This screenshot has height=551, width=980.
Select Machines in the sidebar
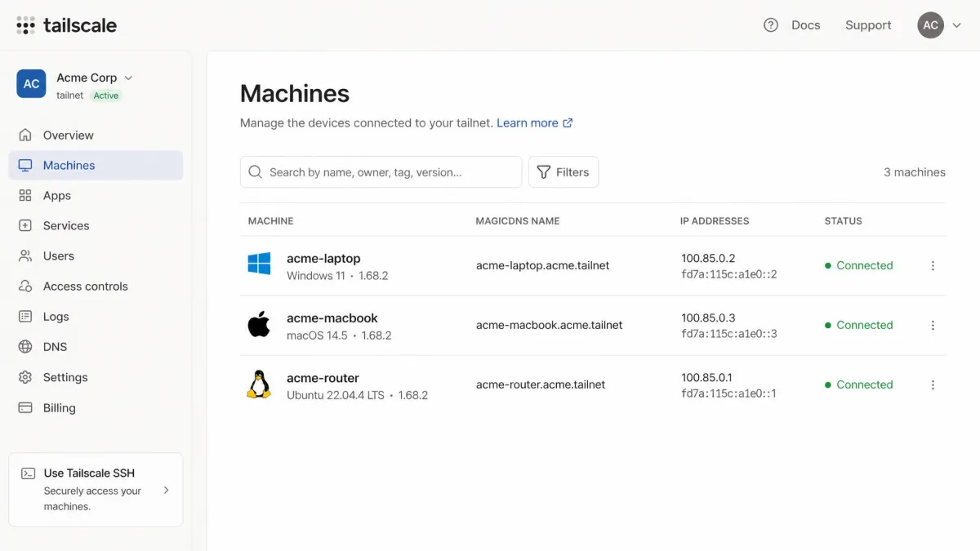pyautogui.click(x=96, y=165)
